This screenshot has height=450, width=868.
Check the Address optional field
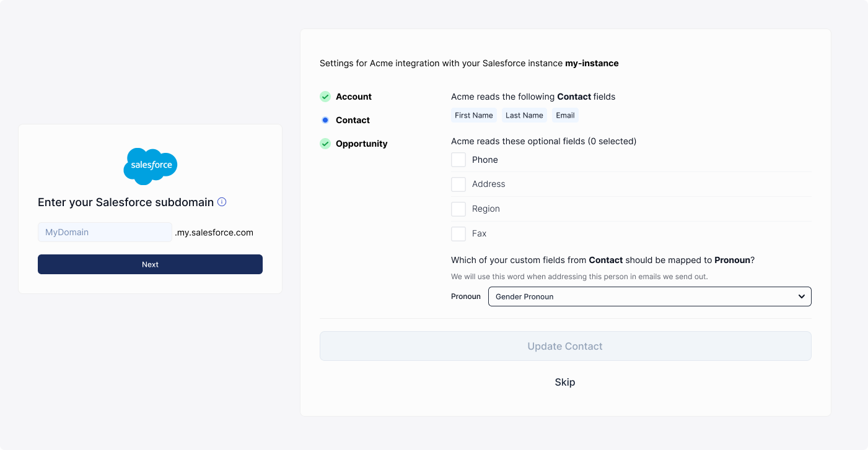click(458, 184)
